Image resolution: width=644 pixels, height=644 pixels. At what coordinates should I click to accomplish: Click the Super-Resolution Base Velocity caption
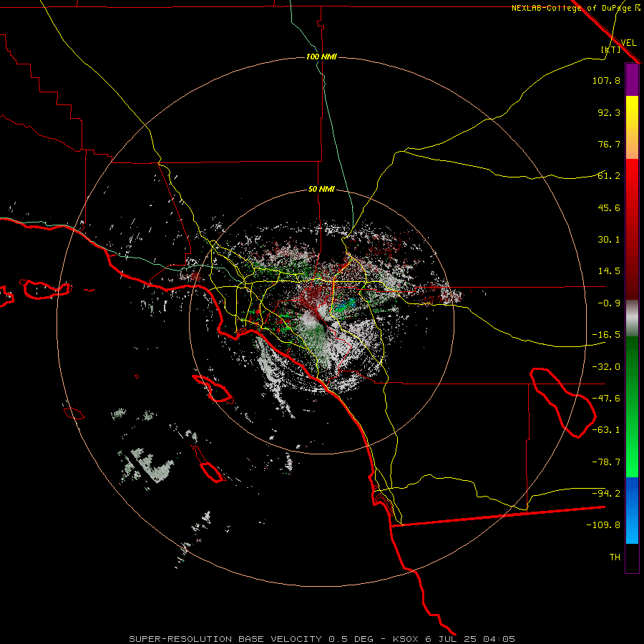tap(321, 639)
